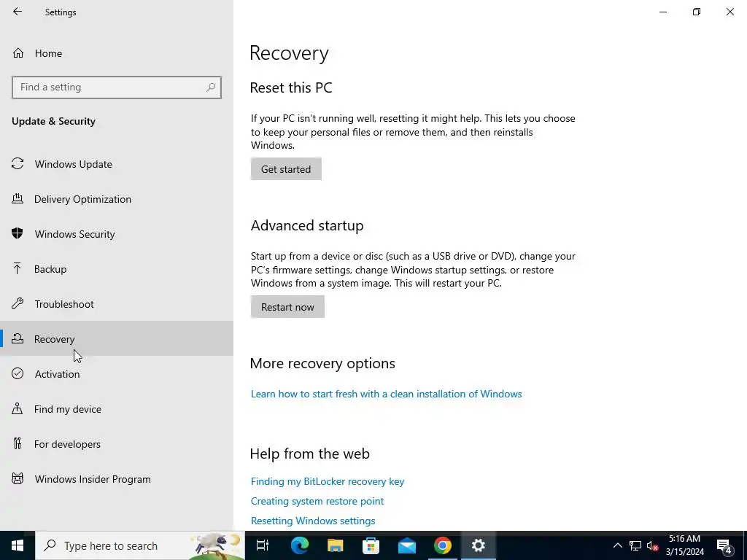Open Windows Update settings
The width and height of the screenshot is (747, 560).
pyautogui.click(x=117, y=164)
